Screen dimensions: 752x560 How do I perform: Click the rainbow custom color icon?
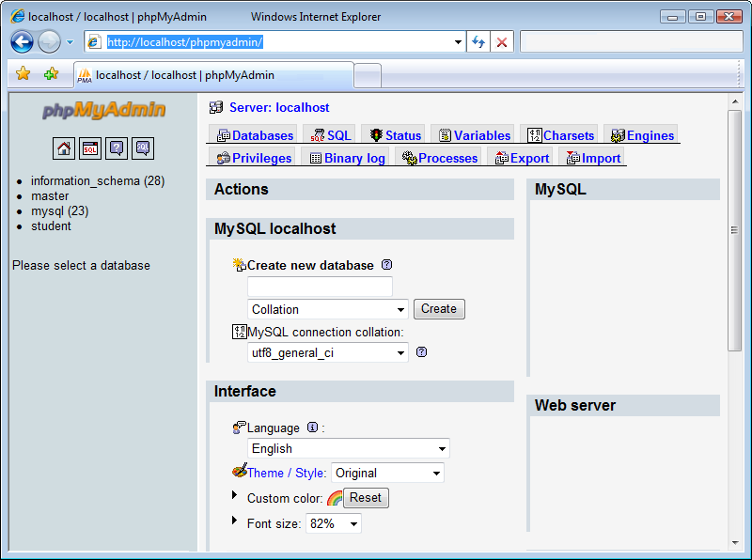point(335,498)
